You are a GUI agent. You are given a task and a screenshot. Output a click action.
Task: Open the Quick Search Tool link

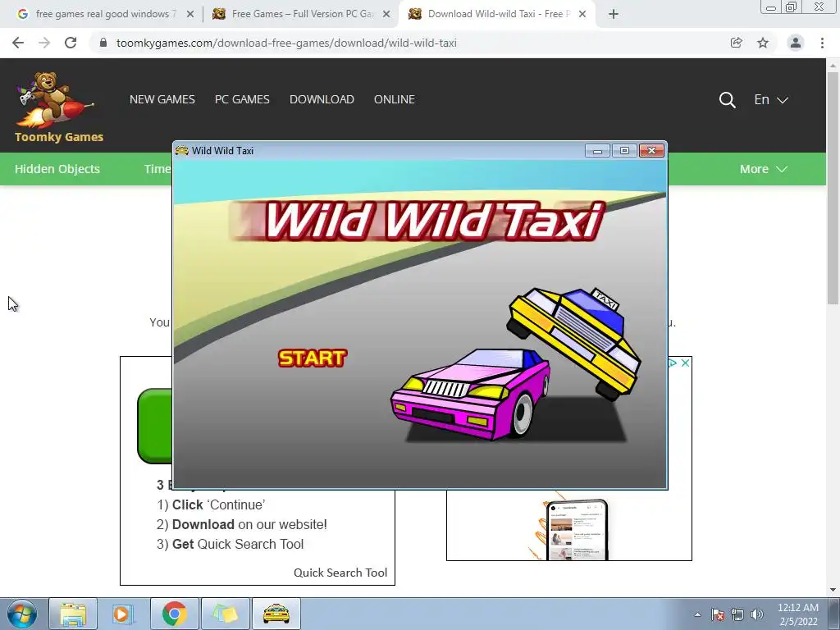(x=340, y=573)
